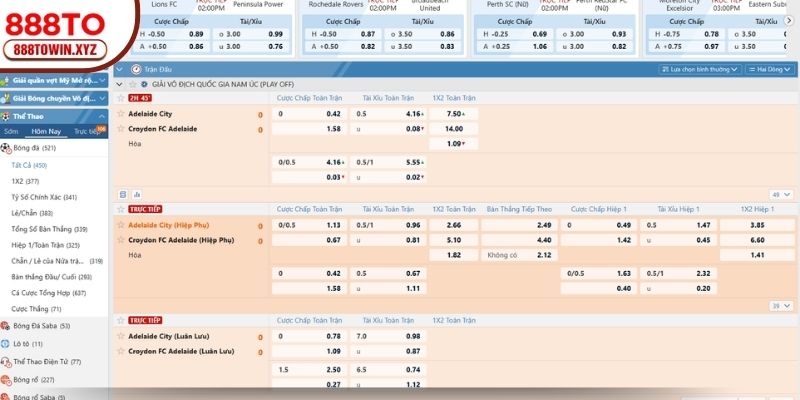This screenshot has width=800, height=400.
Task: Select Tỷ Số Chính Xác (341) filter
Action: point(44,197)
